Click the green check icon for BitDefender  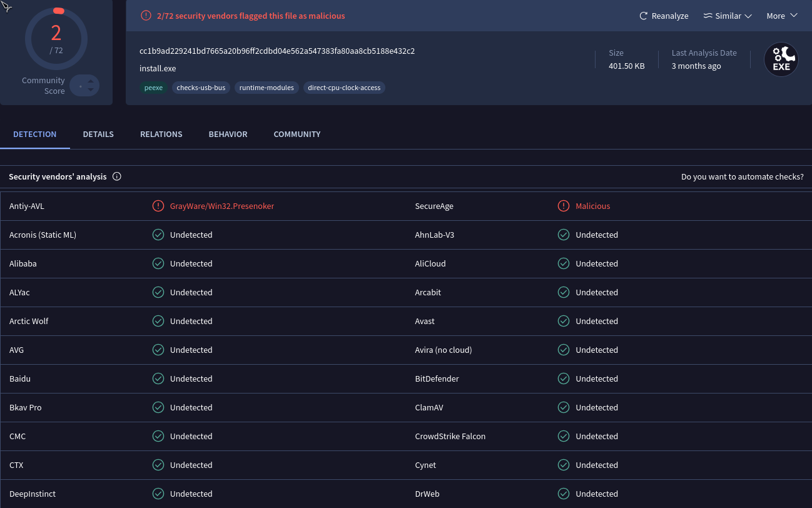tap(564, 378)
